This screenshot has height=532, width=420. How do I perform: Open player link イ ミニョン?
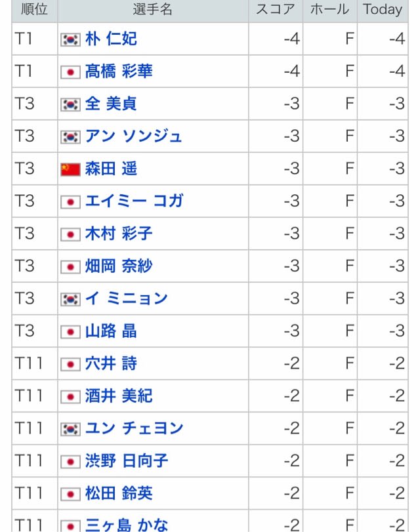[x=126, y=298]
